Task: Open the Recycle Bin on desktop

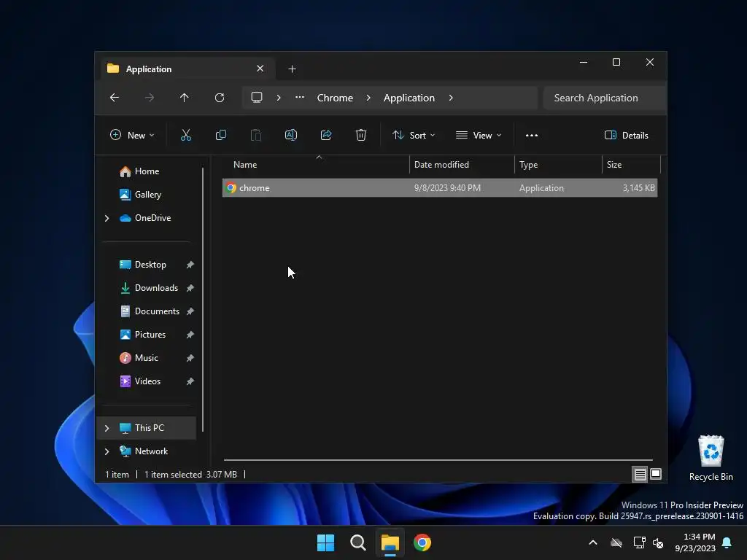Action: click(x=711, y=458)
